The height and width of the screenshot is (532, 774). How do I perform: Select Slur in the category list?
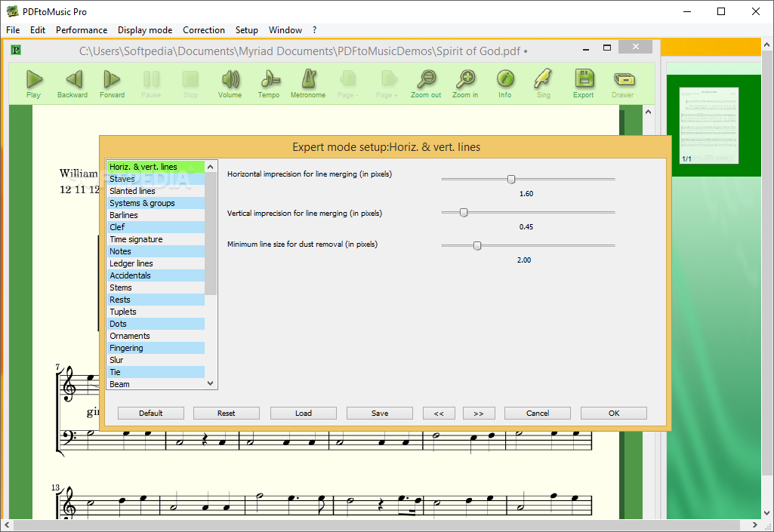click(x=156, y=360)
